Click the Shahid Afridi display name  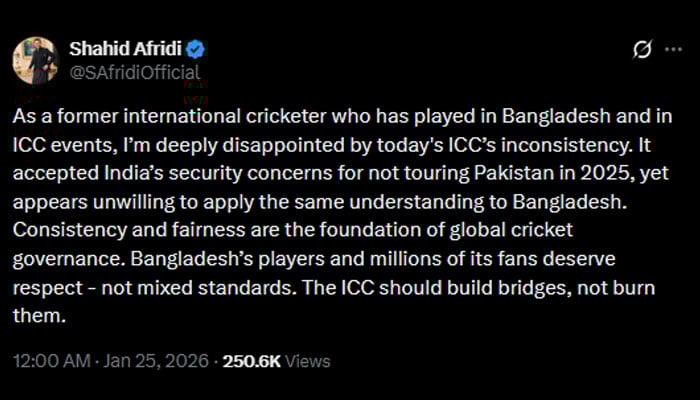(127, 49)
